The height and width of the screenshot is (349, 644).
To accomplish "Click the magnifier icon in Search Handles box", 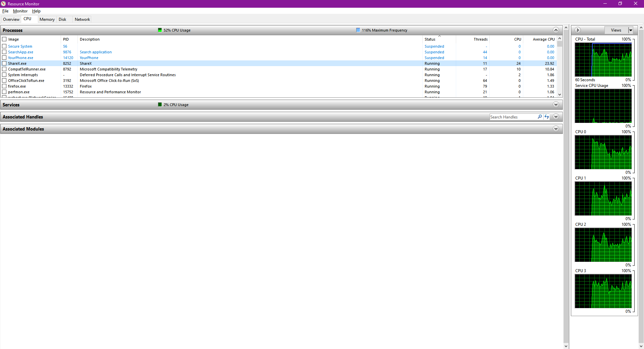I will click(x=539, y=117).
